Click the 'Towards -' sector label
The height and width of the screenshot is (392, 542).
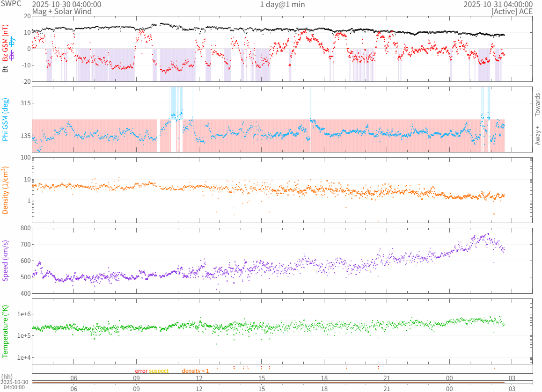[537, 102]
